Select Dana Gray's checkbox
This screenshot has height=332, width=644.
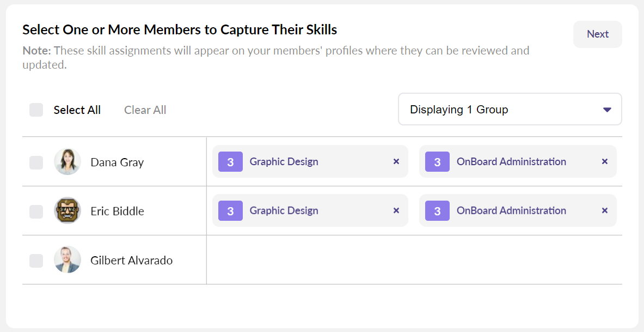point(36,162)
